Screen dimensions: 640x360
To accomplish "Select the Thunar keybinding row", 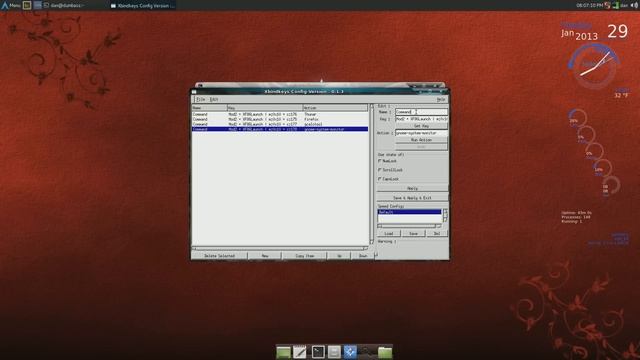I will pos(280,114).
